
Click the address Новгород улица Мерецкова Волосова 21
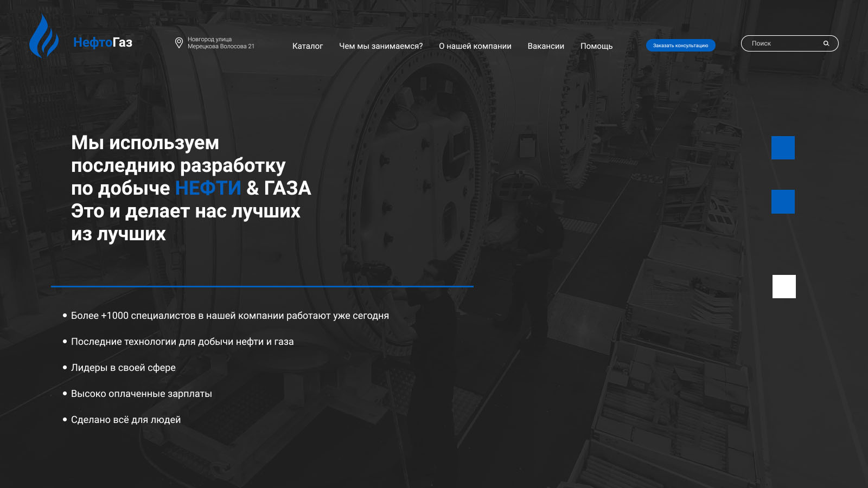point(221,43)
